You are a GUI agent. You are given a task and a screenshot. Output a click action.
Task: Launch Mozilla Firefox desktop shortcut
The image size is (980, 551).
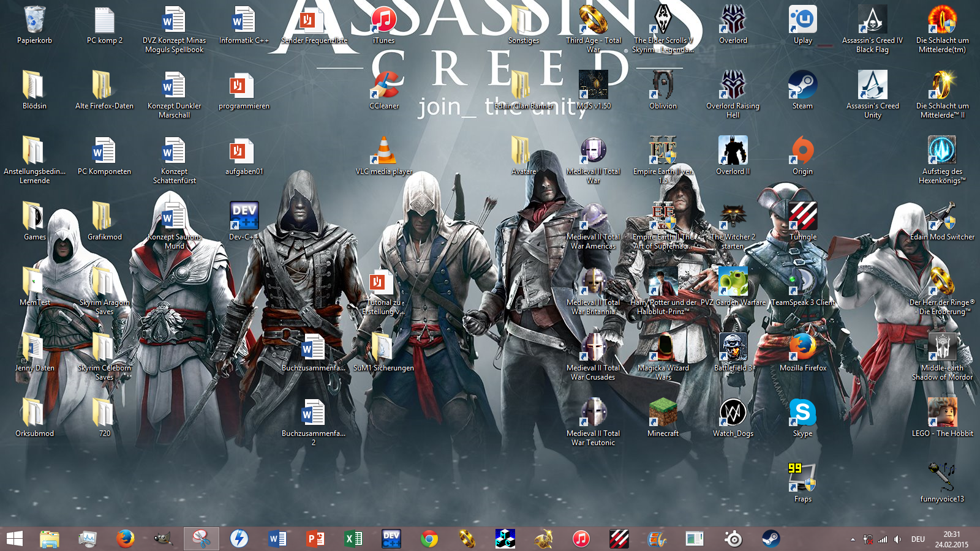click(802, 347)
